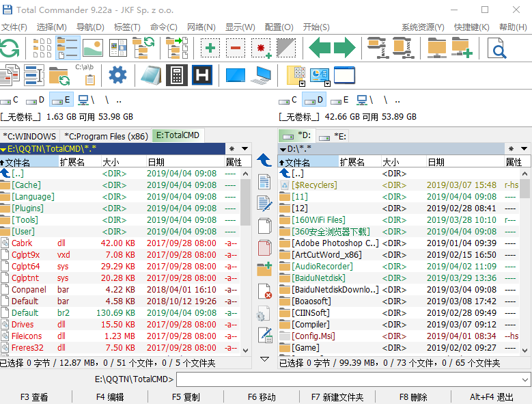
Task: Open the 帮助(H) menu
Action: [x=513, y=27]
